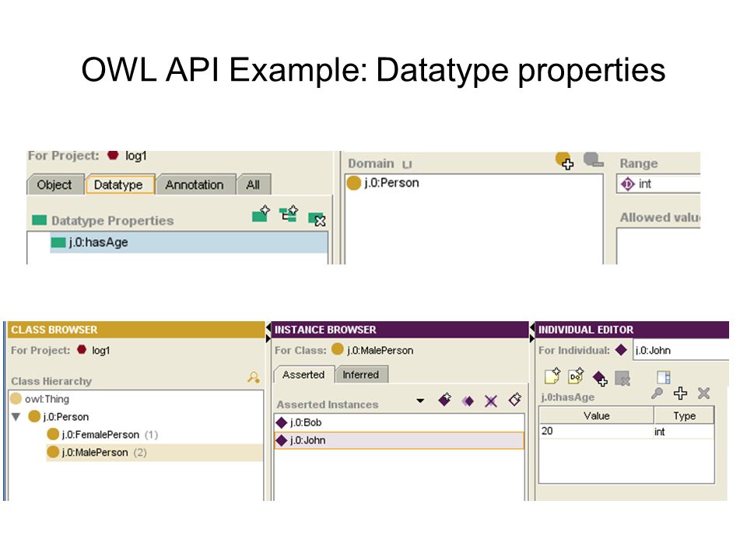The height and width of the screenshot is (560, 747).
Task: Click the add existing individual diamond icon
Action: [600, 379]
